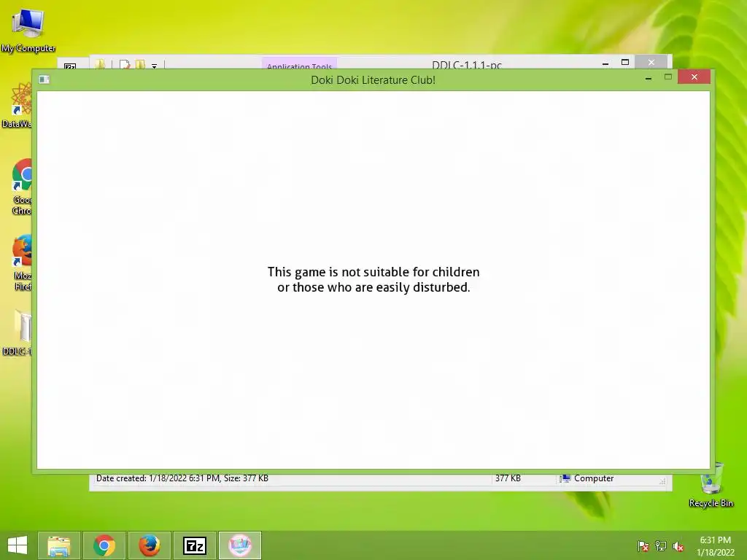Open the DataWa desktop shortcut

(18, 105)
